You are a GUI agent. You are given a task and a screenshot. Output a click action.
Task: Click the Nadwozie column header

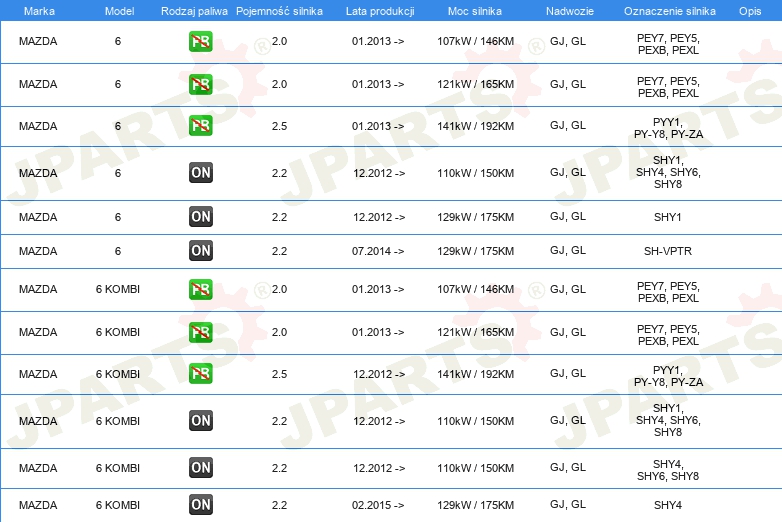click(x=570, y=11)
